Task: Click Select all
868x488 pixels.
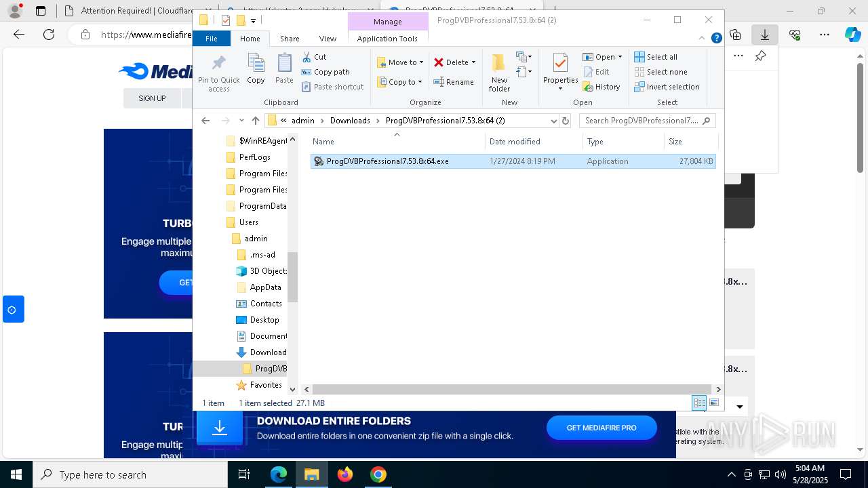Action: 656,57
